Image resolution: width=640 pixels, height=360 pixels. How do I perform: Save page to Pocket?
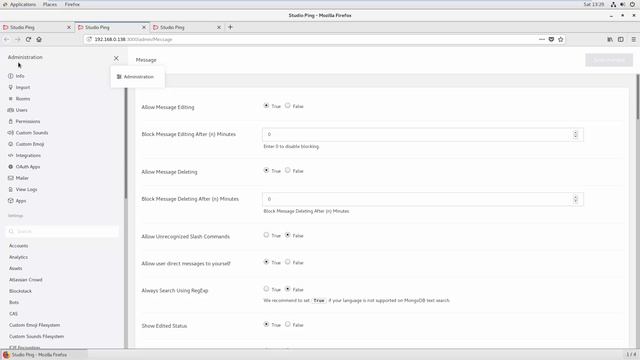551,39
